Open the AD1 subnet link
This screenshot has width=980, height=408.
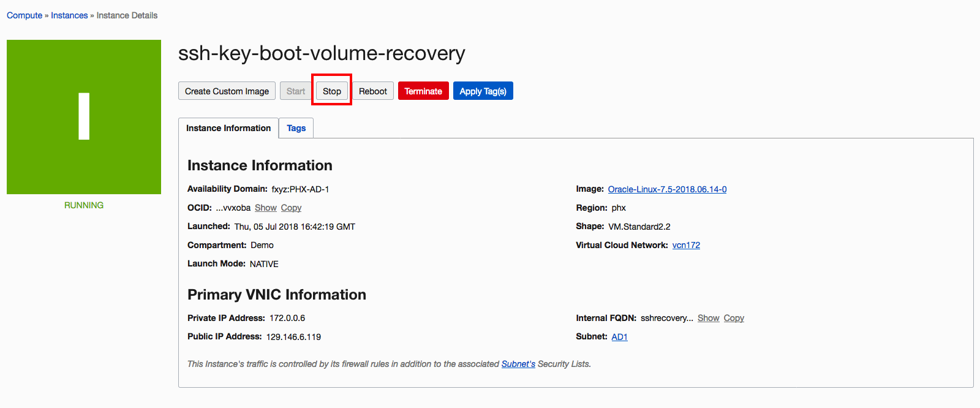click(x=619, y=337)
